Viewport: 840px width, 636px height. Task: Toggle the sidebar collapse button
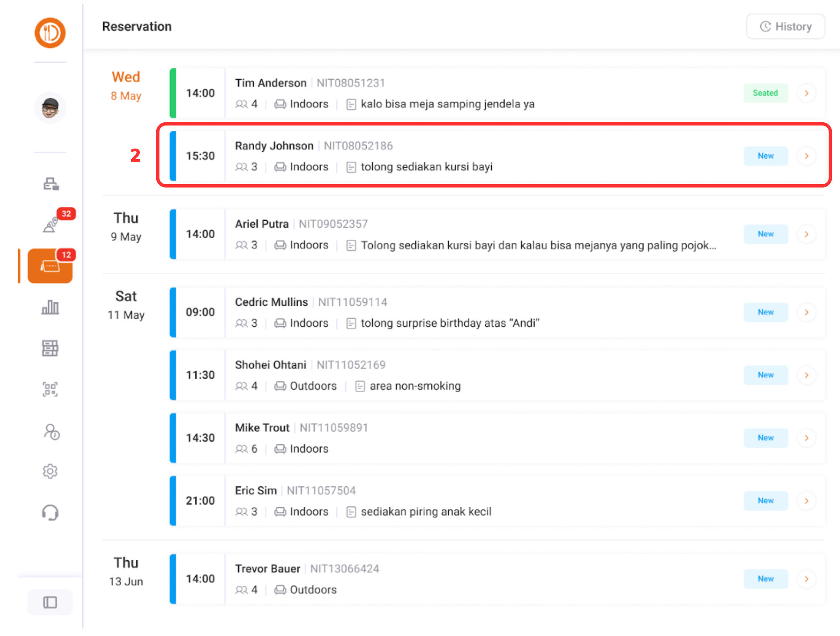(x=50, y=602)
